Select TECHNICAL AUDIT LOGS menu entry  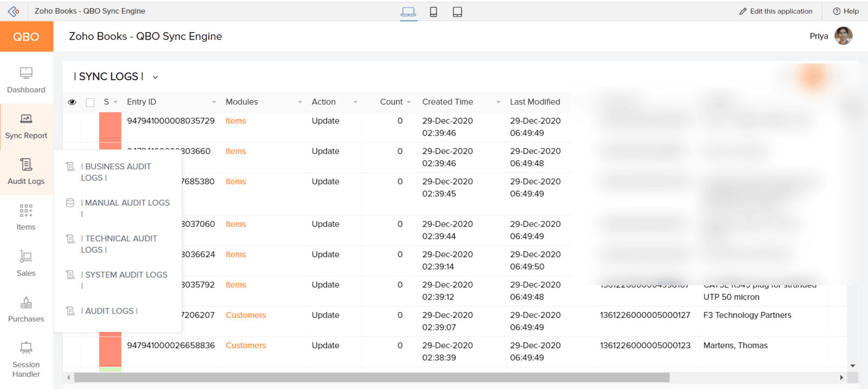coord(119,244)
